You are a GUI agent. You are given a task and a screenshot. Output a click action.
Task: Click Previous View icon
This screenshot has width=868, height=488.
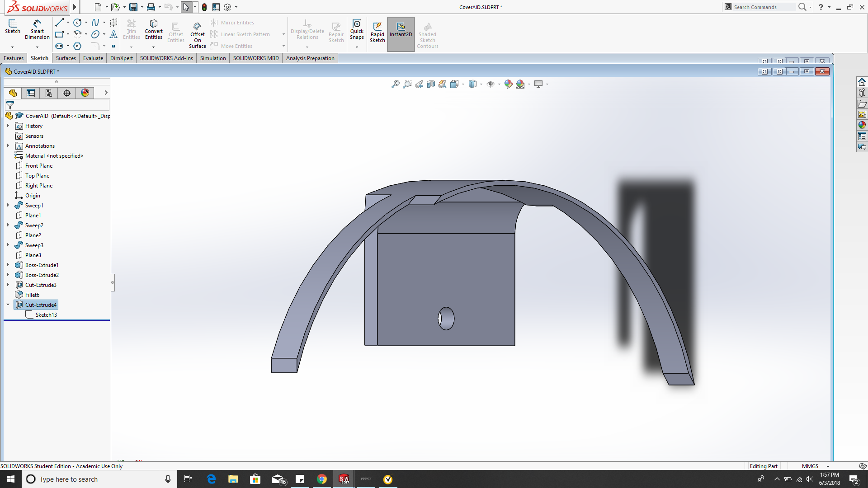(419, 84)
